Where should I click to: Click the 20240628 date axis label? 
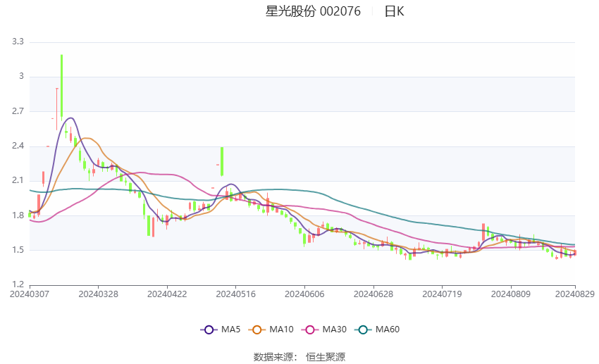click(x=373, y=294)
